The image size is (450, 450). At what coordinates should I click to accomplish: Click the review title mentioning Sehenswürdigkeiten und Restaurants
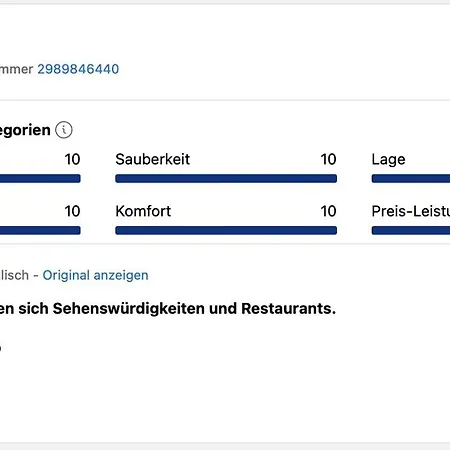pyautogui.click(x=168, y=308)
